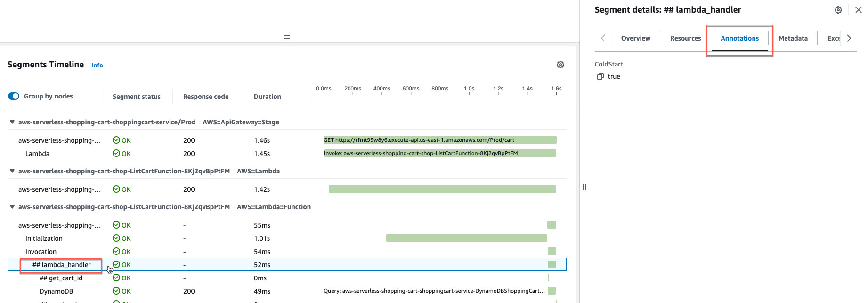This screenshot has width=868, height=303.
Task: Click the GET request timeline bar
Action: (x=440, y=140)
